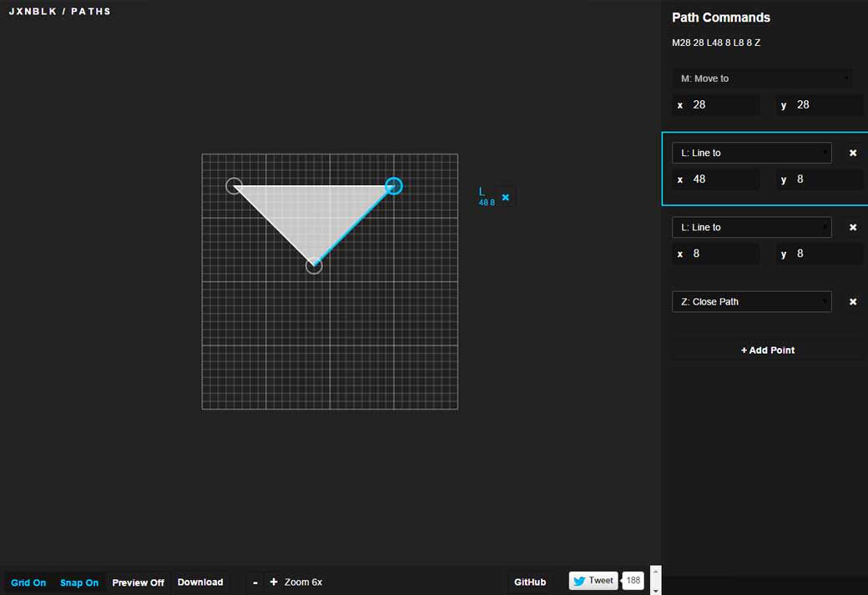This screenshot has width=868, height=595.
Task: Toggle Grid On setting
Action: tap(28, 582)
